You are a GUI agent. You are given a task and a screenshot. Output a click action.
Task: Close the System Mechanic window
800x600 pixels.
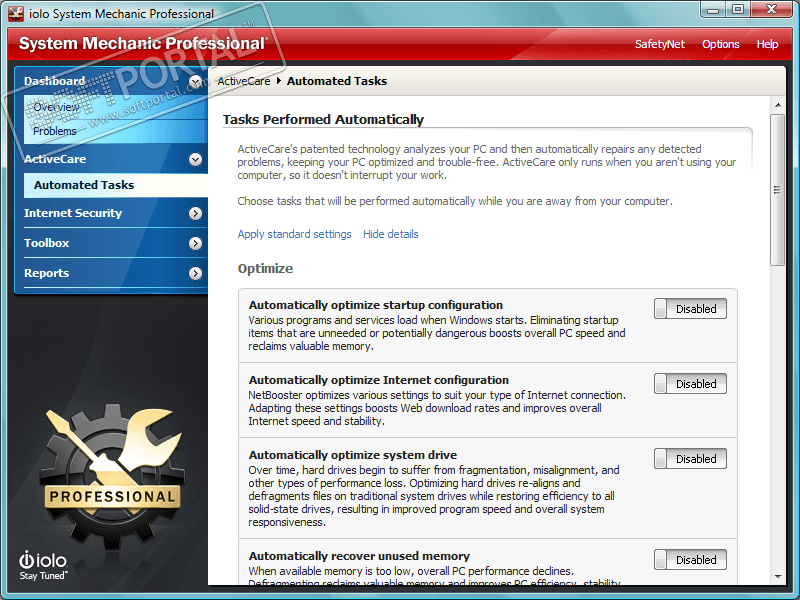(x=771, y=10)
